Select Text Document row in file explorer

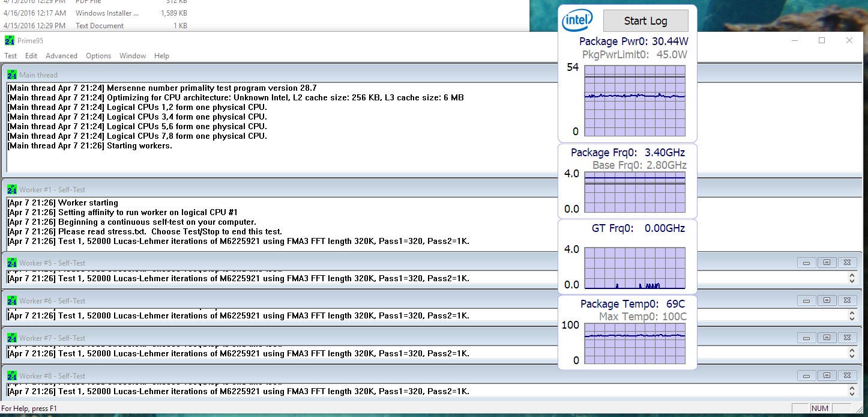(x=96, y=26)
